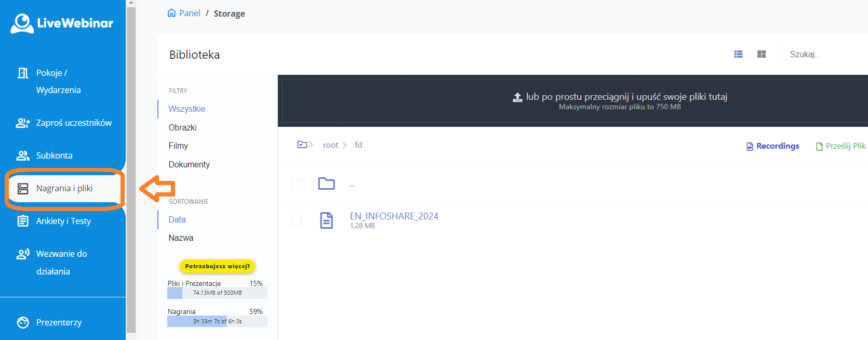Click the home icon in breadcrumb
868x340 pixels.
pyautogui.click(x=171, y=13)
